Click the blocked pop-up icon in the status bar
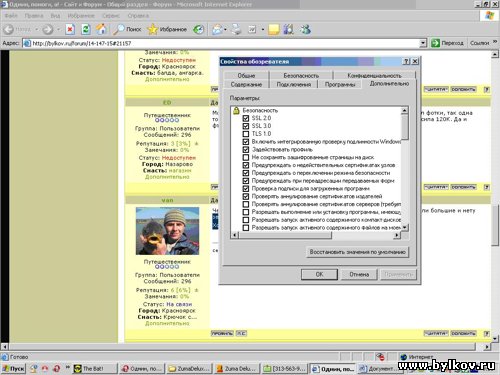The image size is (500, 375). (380, 357)
